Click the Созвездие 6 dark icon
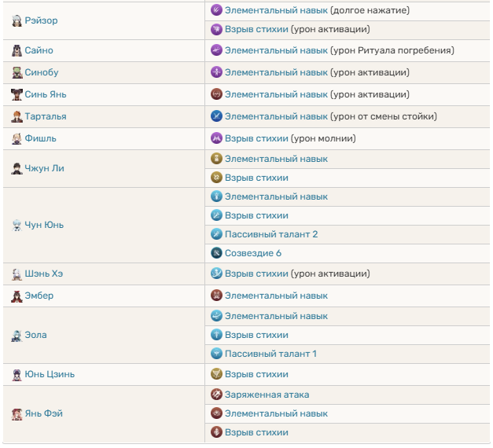Screen dimensions: 493x448 tap(216, 253)
